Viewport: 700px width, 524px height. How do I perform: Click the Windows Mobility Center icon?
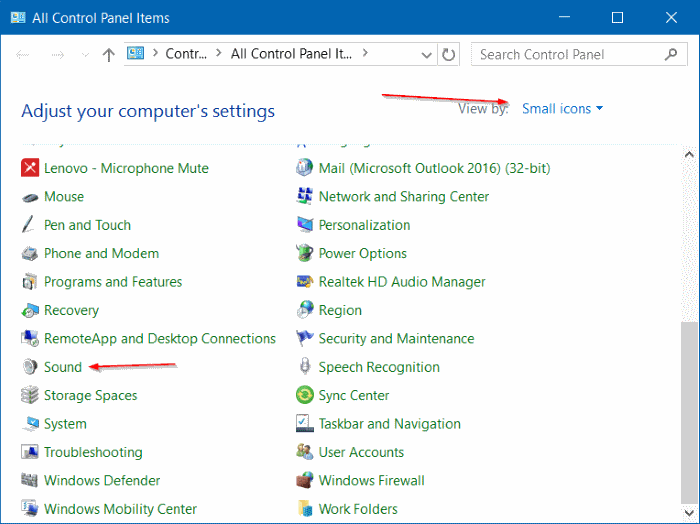(30, 509)
